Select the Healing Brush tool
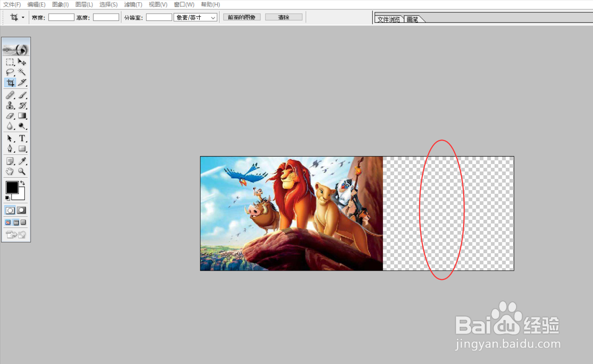 click(x=10, y=95)
